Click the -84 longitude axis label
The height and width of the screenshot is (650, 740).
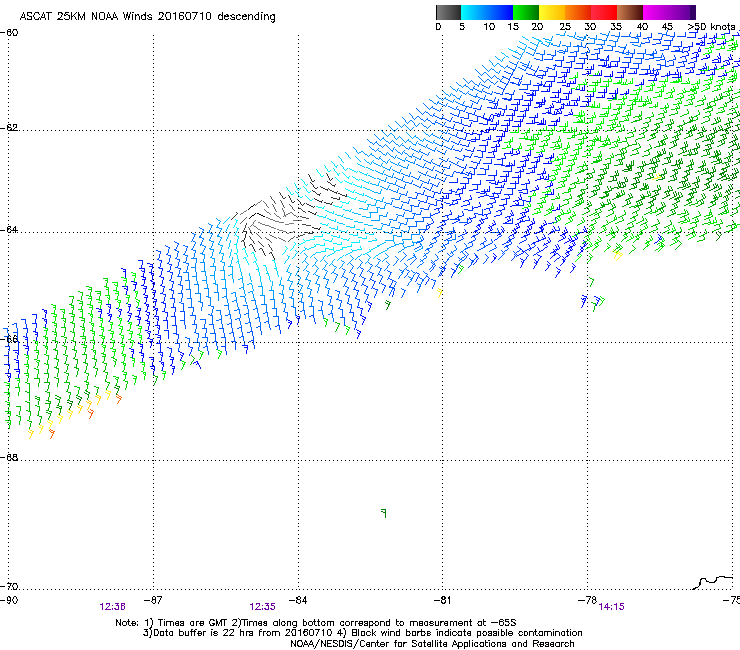point(298,600)
